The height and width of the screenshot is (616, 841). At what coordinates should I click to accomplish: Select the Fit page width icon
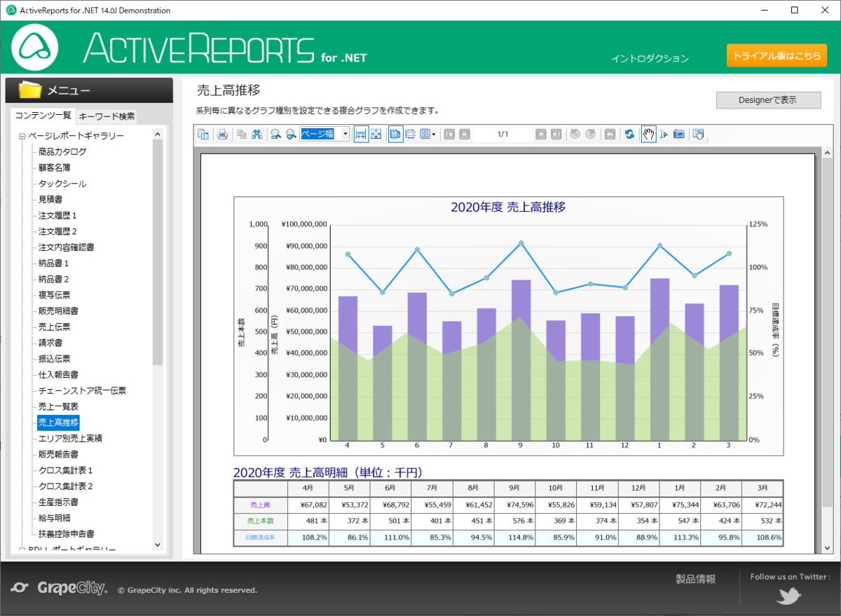pyautogui.click(x=362, y=134)
